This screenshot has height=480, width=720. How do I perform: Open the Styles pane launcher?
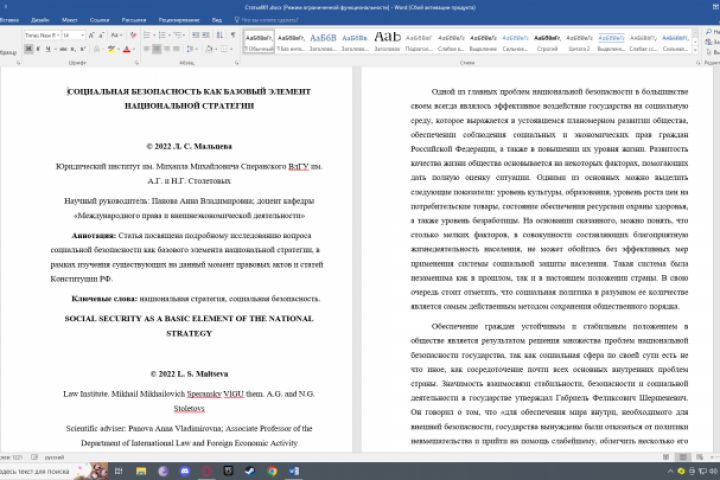coord(698,63)
